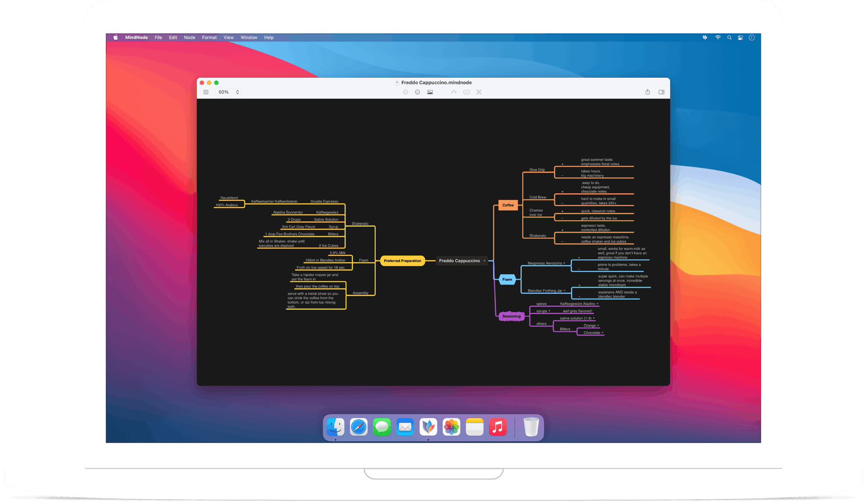The height and width of the screenshot is (504, 867).
Task: Click fold indicator beside Nespresso Aeroccino
Action: (564, 263)
